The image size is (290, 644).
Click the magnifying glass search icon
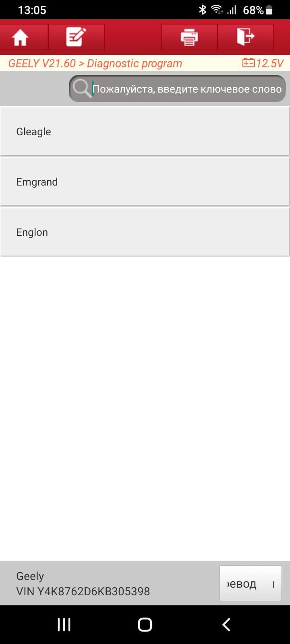[x=82, y=88]
